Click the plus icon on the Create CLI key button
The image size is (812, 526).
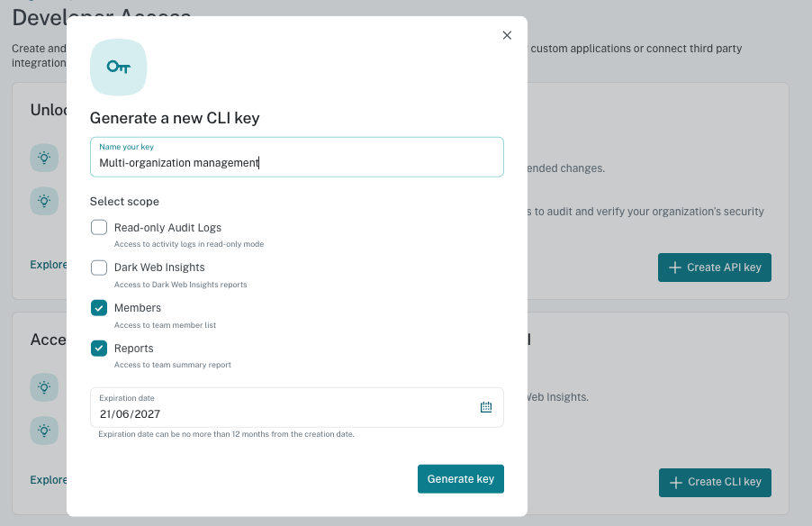(x=675, y=483)
